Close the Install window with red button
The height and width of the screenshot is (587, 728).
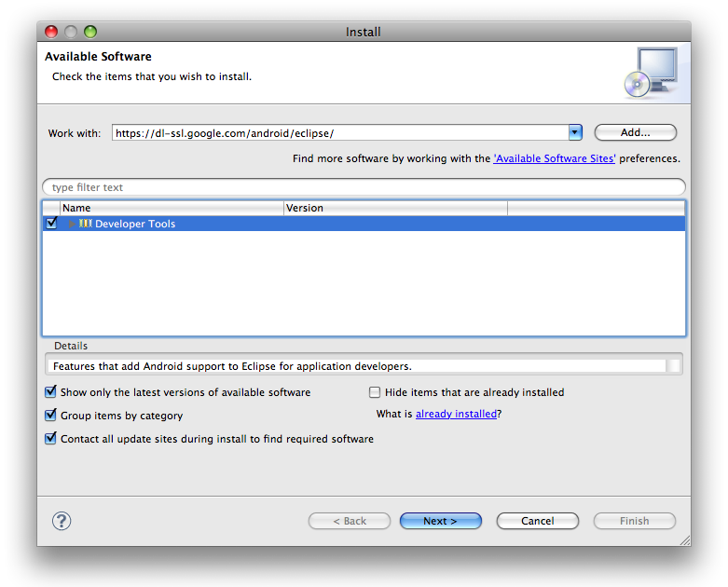pos(51,32)
